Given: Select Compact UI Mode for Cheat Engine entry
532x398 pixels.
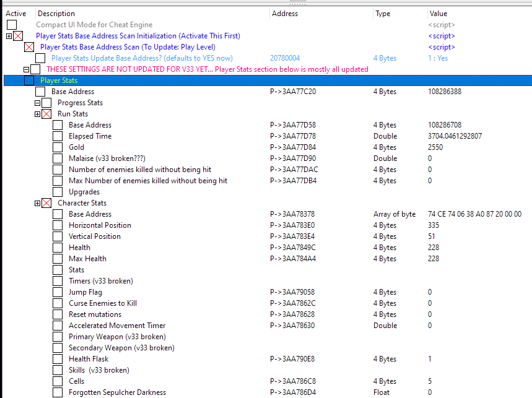Looking at the screenshot, I should pyautogui.click(x=94, y=25).
